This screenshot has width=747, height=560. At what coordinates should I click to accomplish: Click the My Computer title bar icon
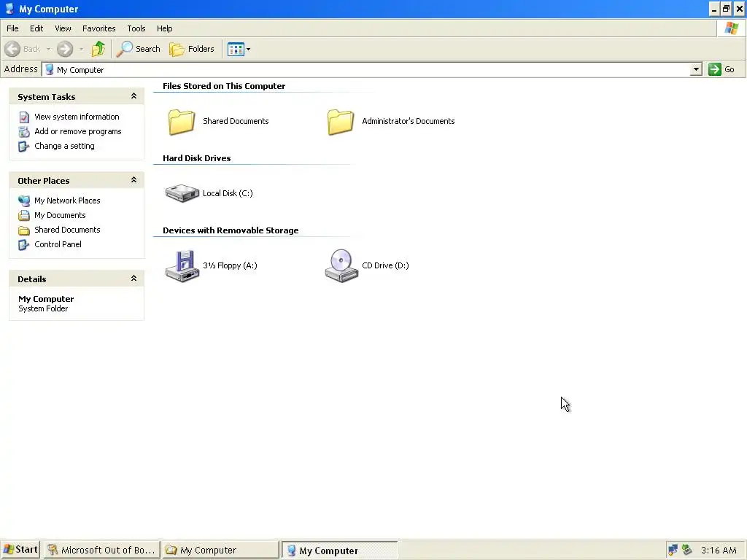point(9,9)
